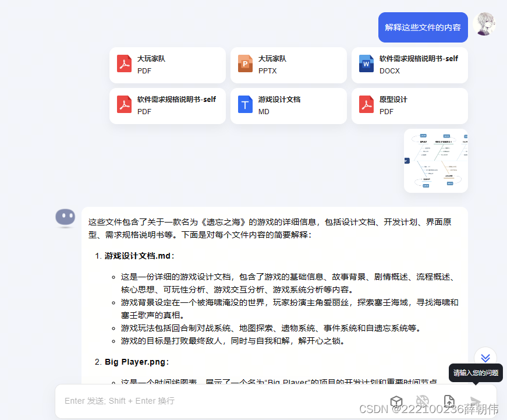
Task: Select the 3D box icon beside the input
Action: point(396,401)
